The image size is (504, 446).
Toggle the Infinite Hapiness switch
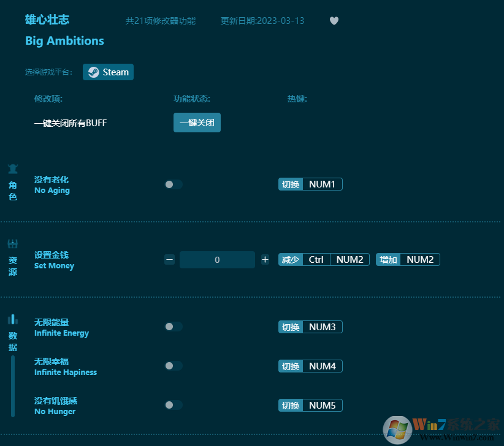pos(174,366)
